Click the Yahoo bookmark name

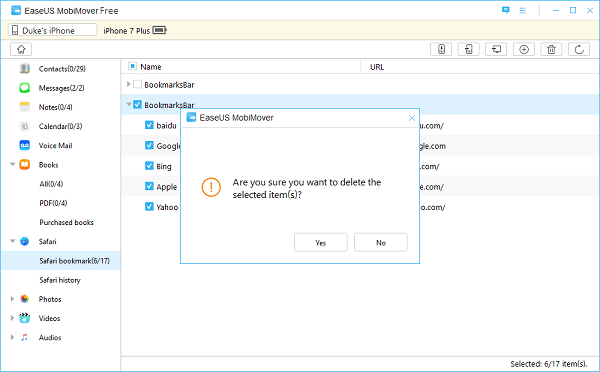pos(167,207)
